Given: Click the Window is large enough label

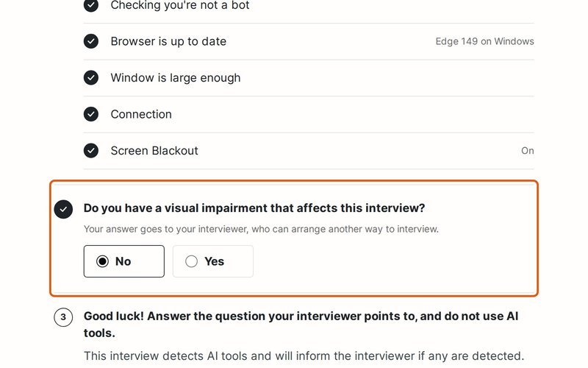Looking at the screenshot, I should [x=176, y=78].
